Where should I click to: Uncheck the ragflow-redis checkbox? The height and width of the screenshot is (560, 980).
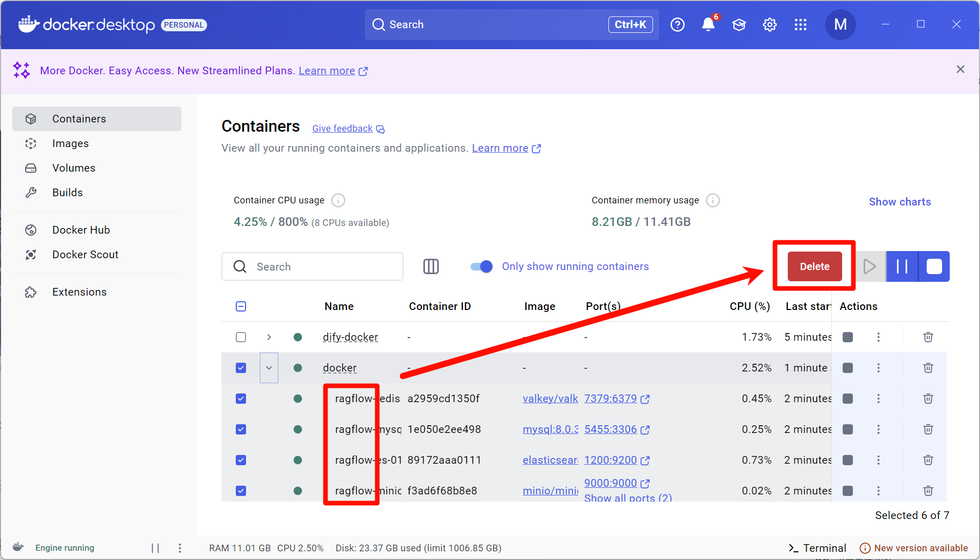[241, 399]
